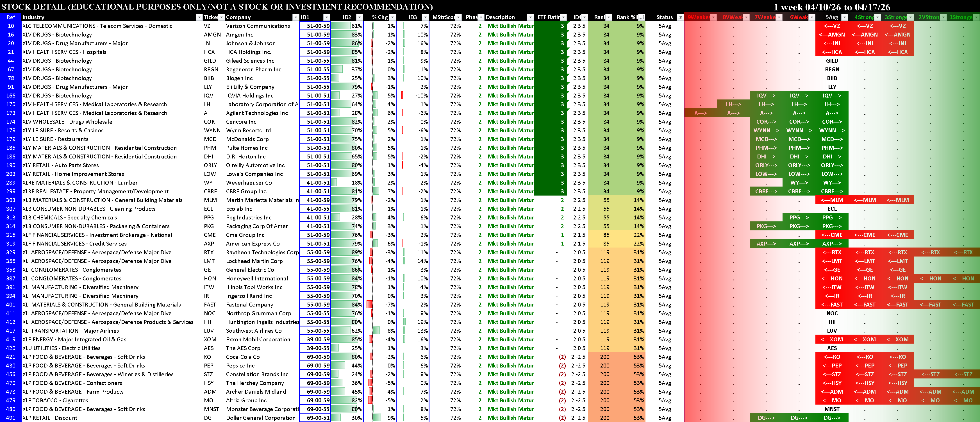
Task: Expand the MStrScore filter dropdown
Action: tap(458, 17)
